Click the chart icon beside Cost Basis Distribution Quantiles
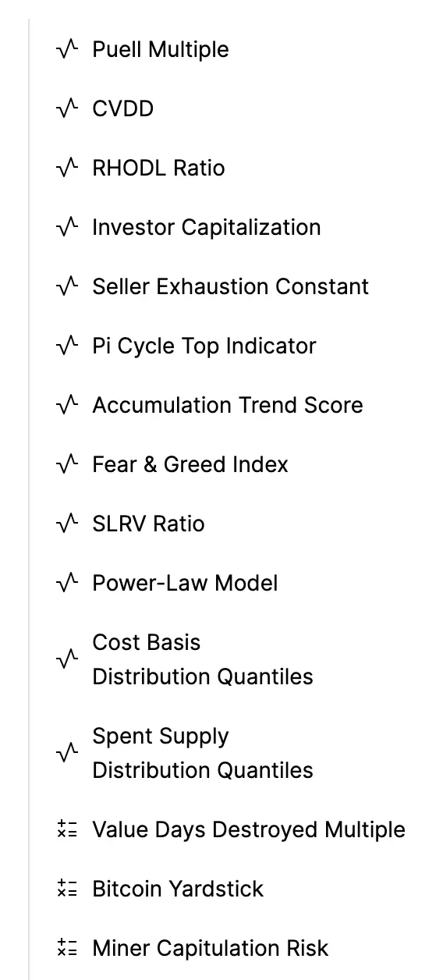Screen dimensions: 443x980 coord(68,659)
